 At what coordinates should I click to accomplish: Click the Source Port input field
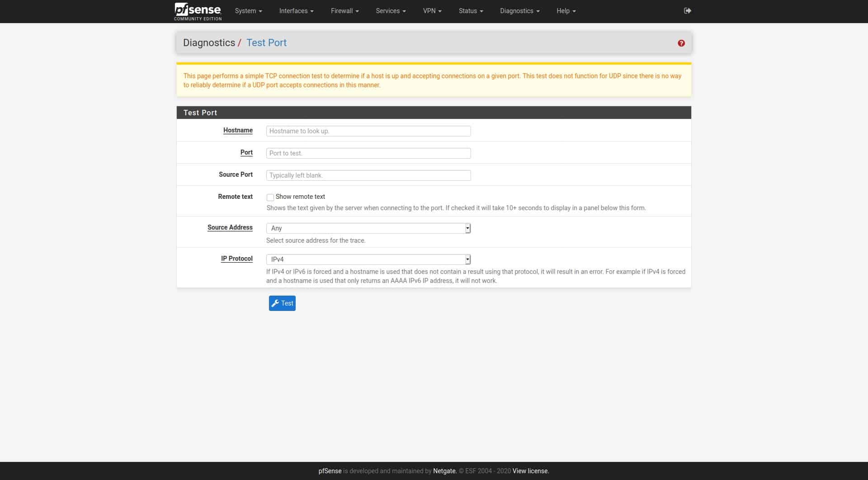click(368, 175)
